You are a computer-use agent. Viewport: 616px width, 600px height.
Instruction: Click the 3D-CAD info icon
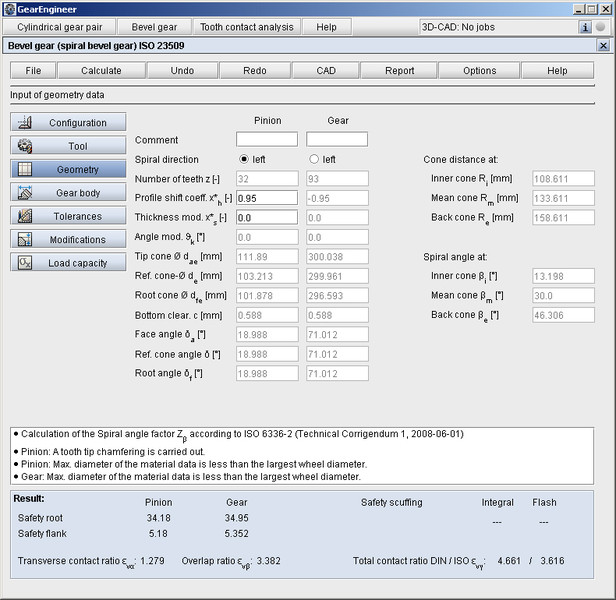click(586, 27)
